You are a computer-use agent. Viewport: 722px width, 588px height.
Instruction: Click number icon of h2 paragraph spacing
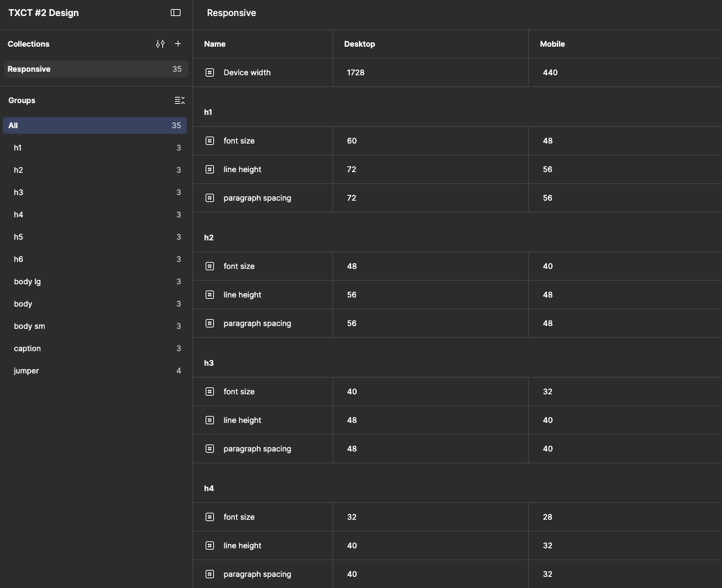[210, 323]
